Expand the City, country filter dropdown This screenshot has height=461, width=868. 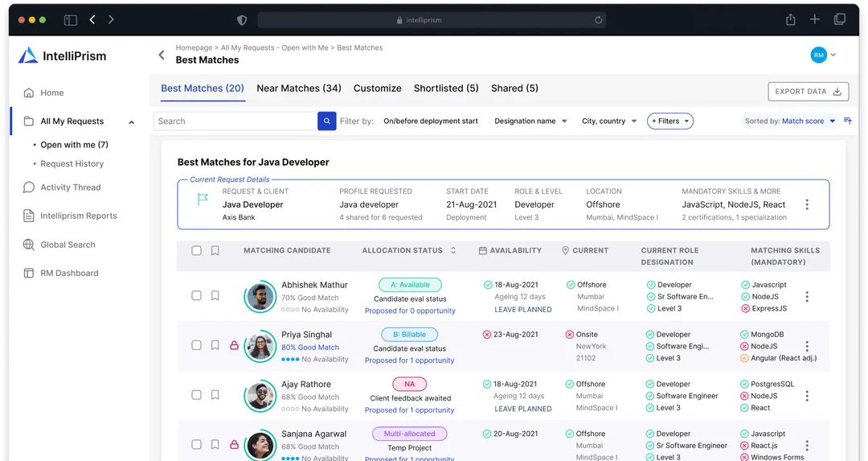pos(609,121)
